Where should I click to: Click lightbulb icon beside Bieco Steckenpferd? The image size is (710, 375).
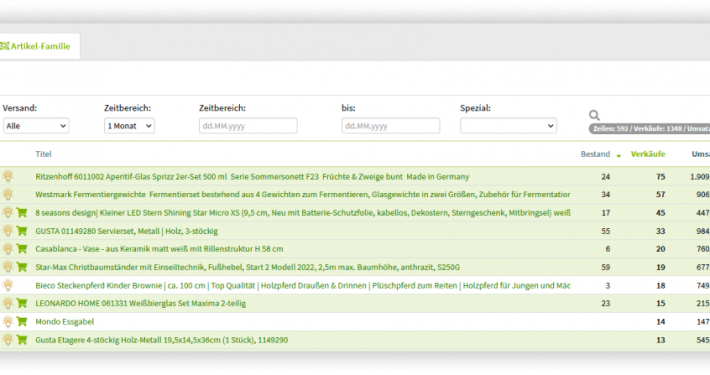tap(8, 285)
